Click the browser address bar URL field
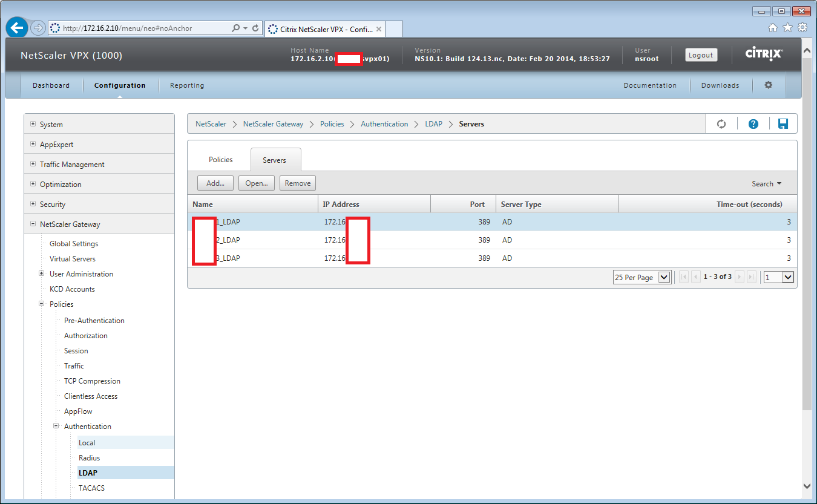 pyautogui.click(x=139, y=28)
